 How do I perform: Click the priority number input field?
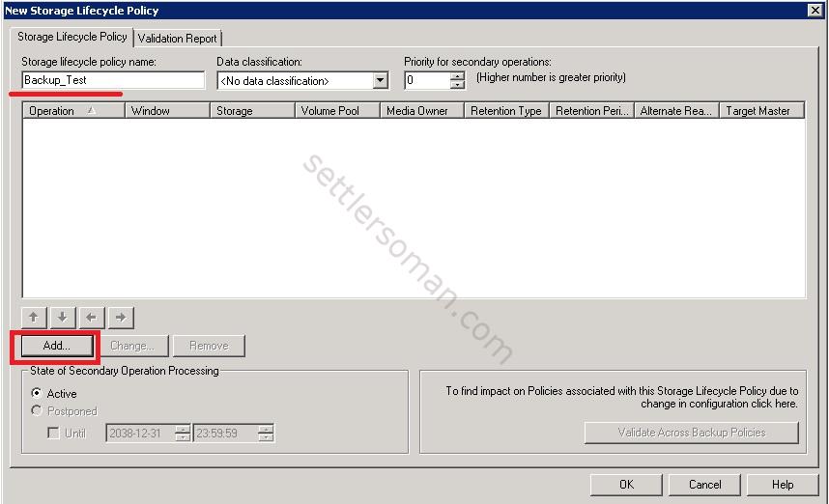coord(427,81)
